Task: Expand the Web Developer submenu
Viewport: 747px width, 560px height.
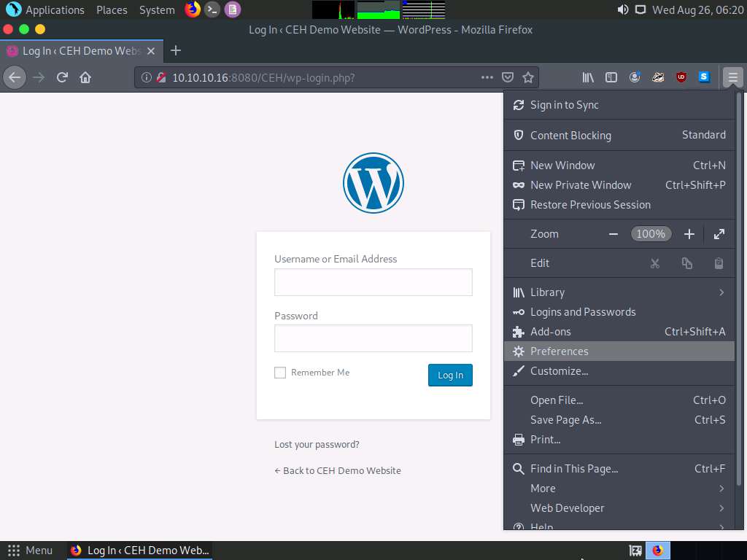Action: coord(568,507)
